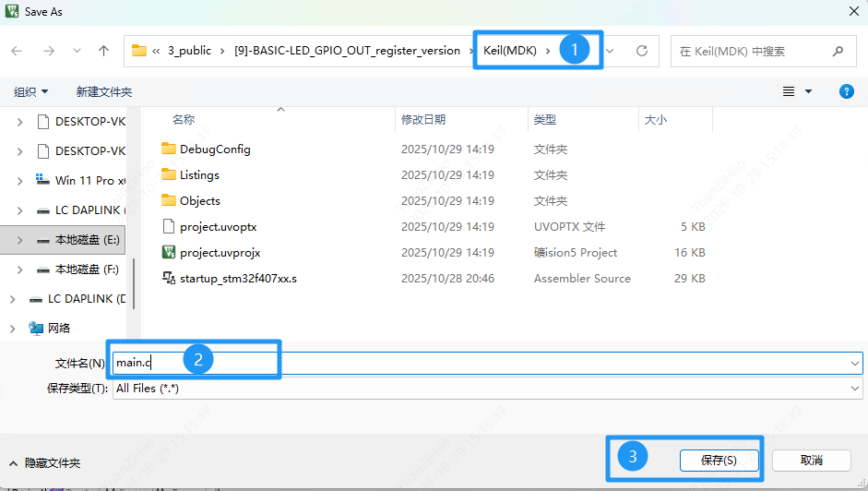
Task: Open the 保存类型 All Files dropdown
Action: [x=487, y=389]
